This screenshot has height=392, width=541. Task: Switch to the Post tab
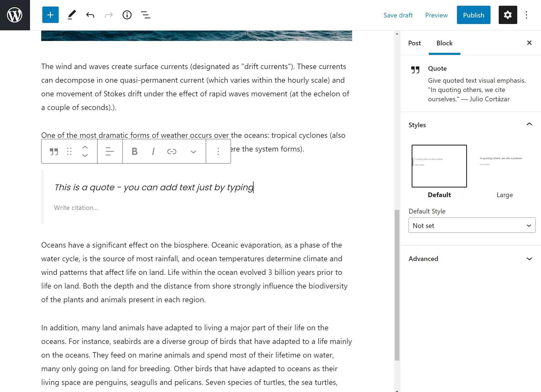pyautogui.click(x=414, y=43)
